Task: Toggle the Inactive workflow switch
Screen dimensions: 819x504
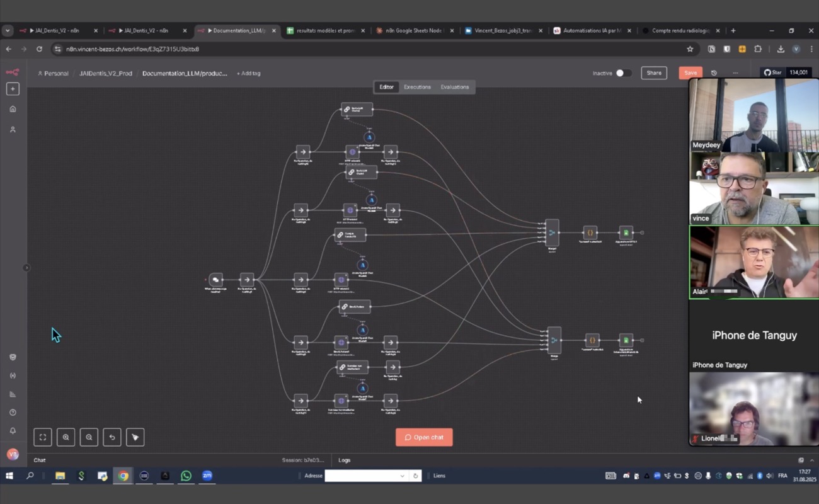Action: (622, 73)
